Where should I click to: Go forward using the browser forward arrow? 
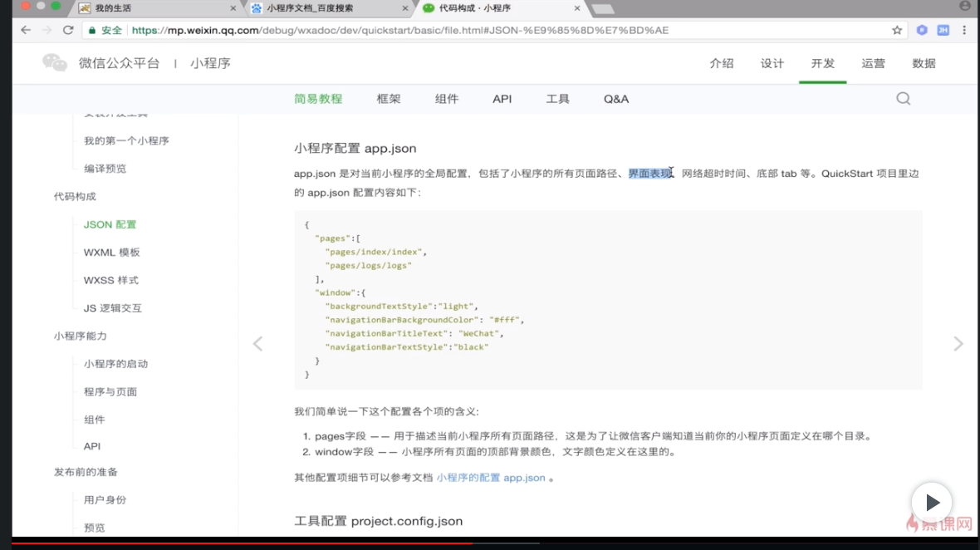coord(47,30)
